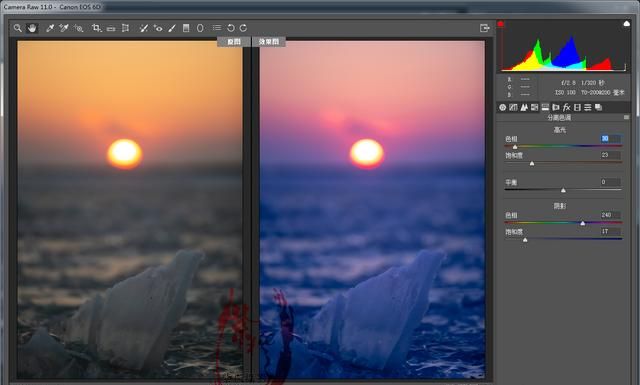Open the Split Toning panel tab

pos(545,107)
